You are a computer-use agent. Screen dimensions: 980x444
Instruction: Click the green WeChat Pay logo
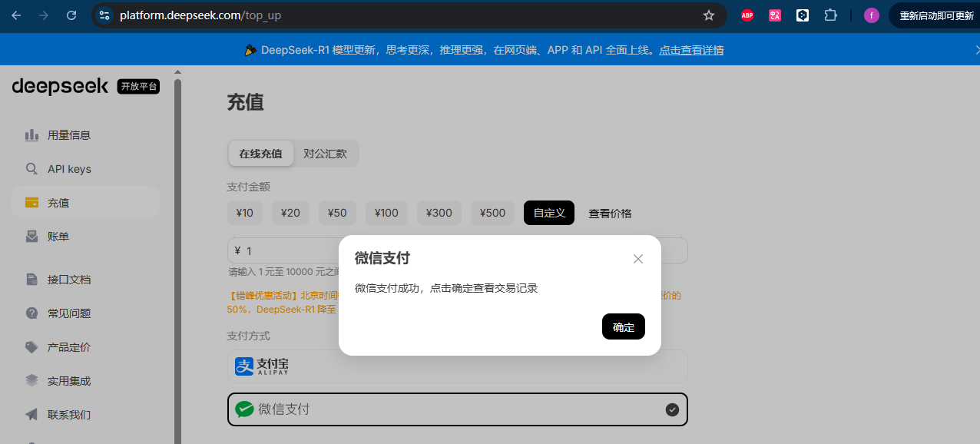[x=244, y=409]
